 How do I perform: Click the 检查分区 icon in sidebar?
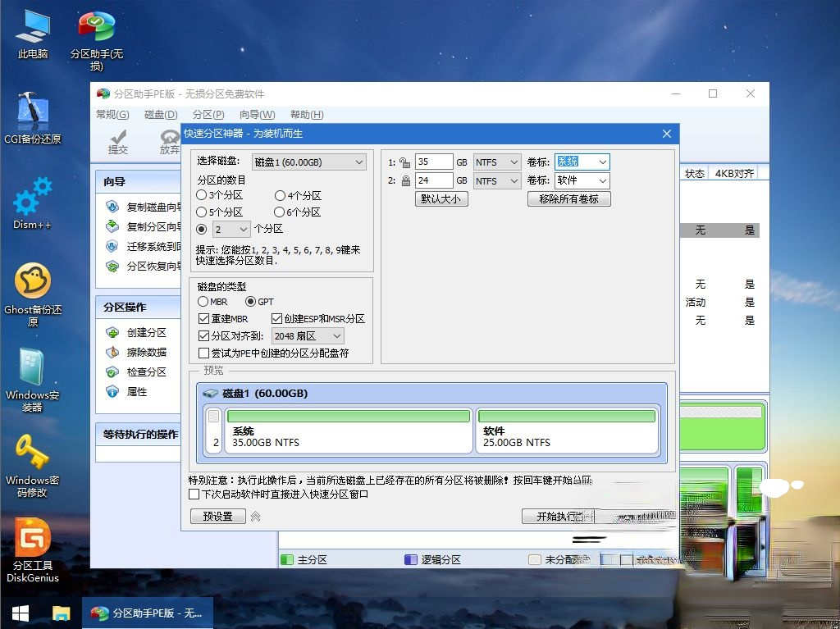pyautogui.click(x=112, y=371)
